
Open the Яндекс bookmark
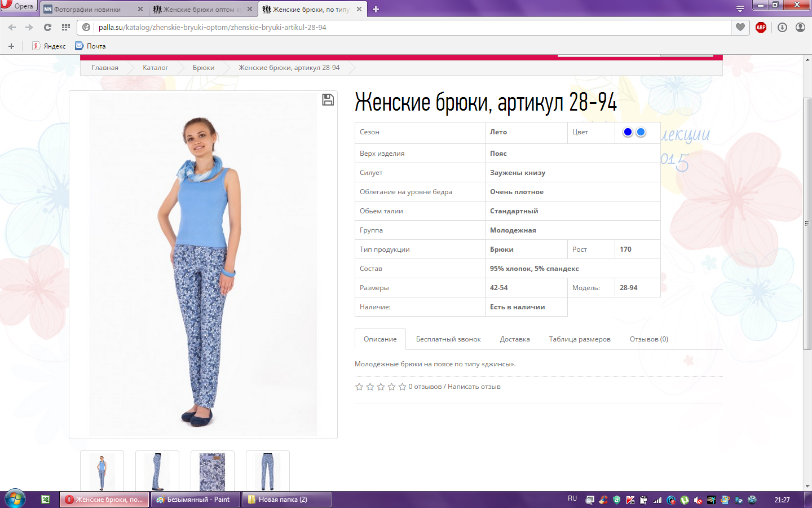point(49,46)
